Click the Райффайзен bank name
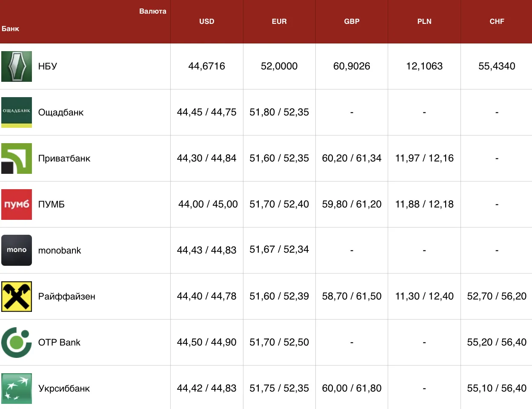Screen dimensions: 532x409 [67, 297]
